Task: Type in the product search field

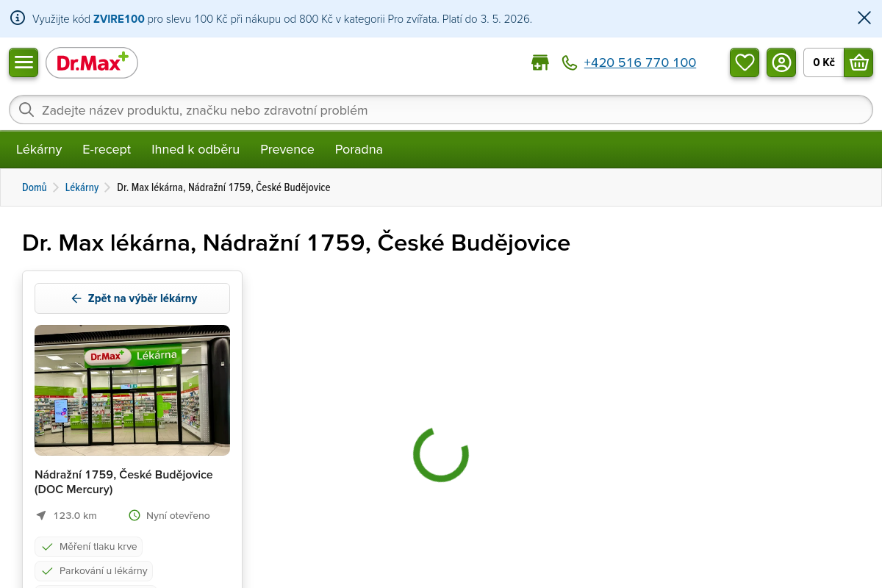Action: pyautogui.click(x=441, y=110)
